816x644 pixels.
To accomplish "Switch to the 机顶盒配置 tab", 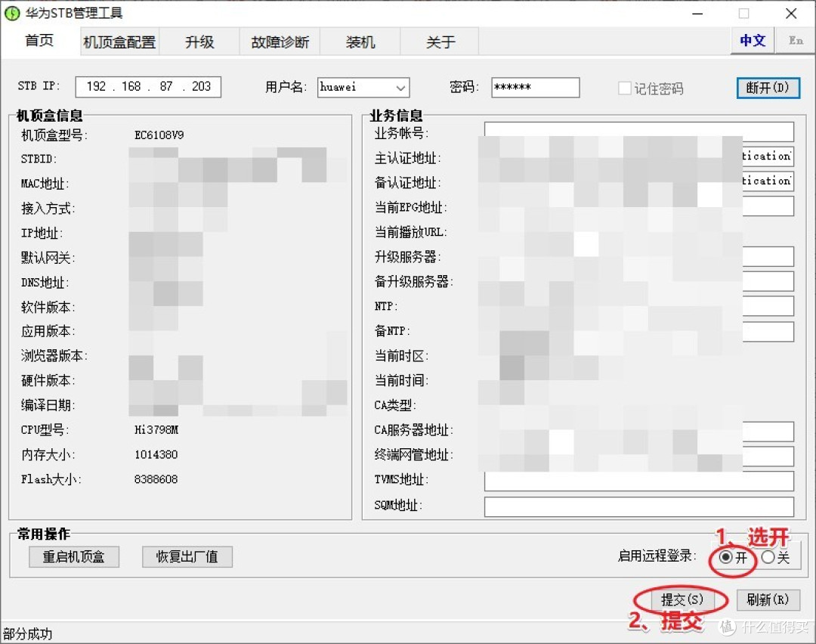I will click(119, 42).
